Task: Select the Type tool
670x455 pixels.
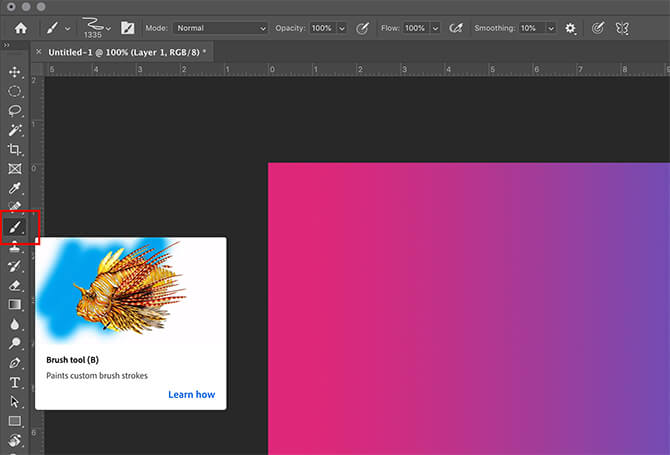Action: 15,382
